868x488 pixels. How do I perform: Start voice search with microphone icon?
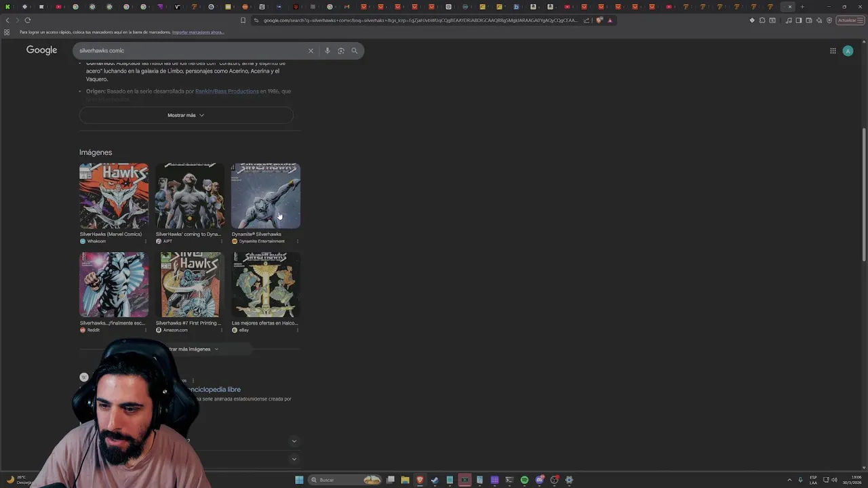(x=328, y=51)
